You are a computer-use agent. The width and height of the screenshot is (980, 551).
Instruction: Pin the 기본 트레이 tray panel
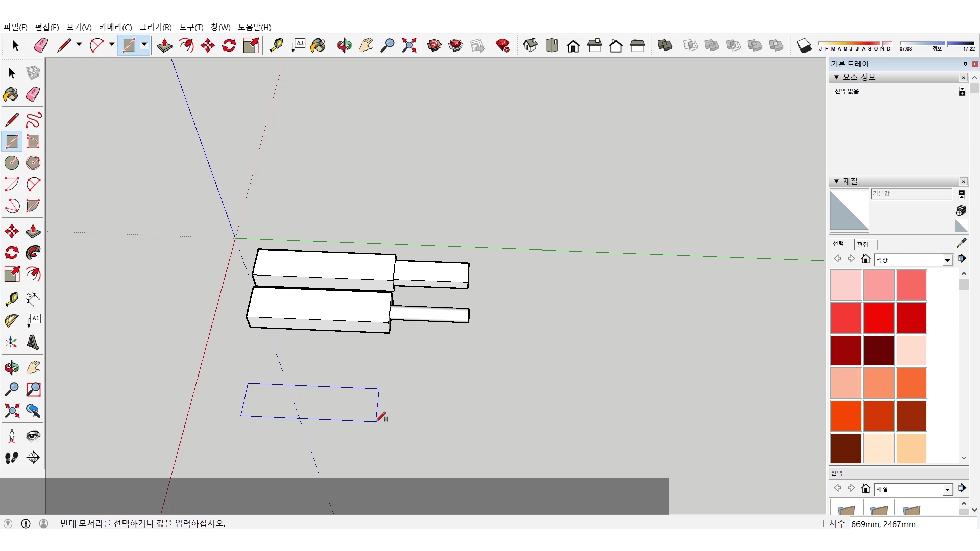coord(965,64)
